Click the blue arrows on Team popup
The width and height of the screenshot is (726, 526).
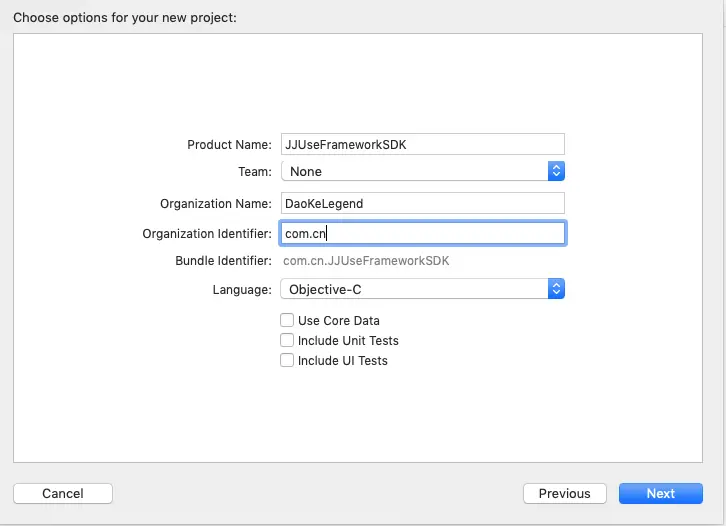pyautogui.click(x=557, y=171)
